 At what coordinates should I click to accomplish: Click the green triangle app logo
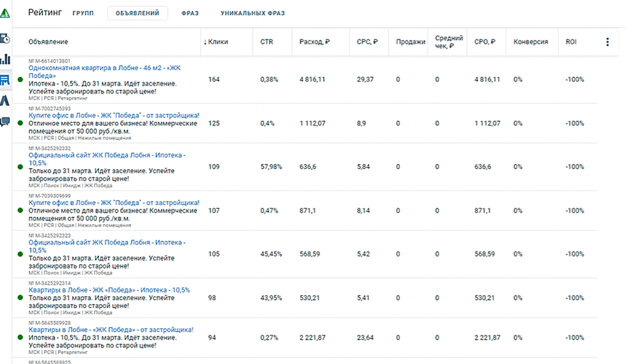(4, 14)
